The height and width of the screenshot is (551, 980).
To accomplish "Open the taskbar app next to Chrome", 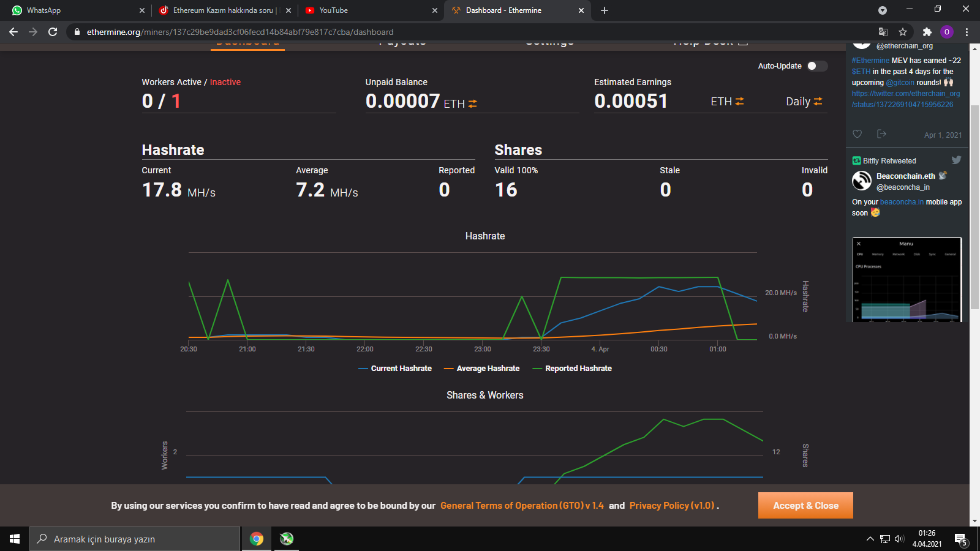I will (286, 539).
